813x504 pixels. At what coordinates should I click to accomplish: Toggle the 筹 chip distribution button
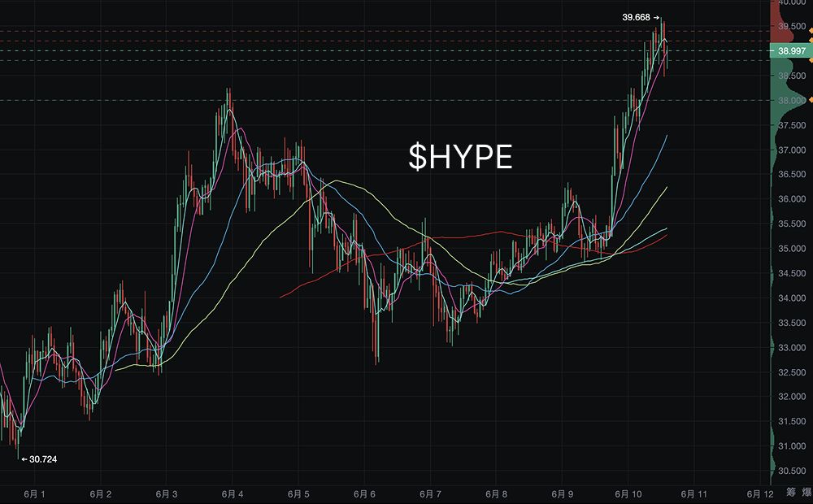pos(791,492)
